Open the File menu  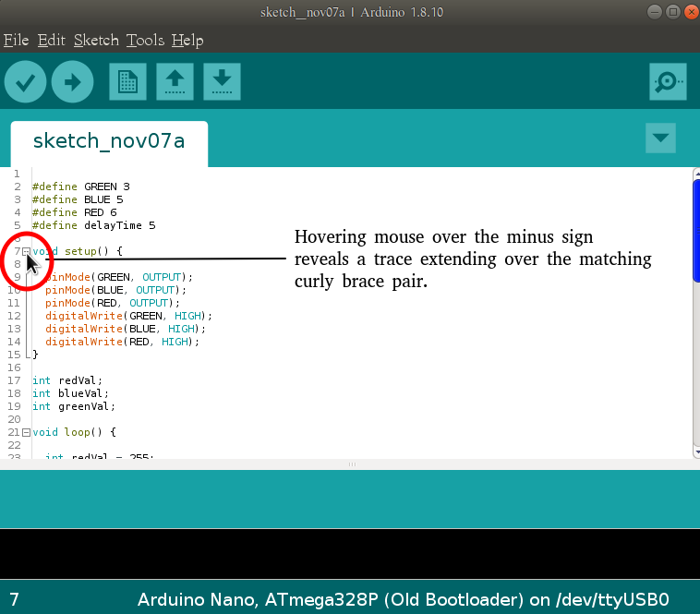coord(16,41)
